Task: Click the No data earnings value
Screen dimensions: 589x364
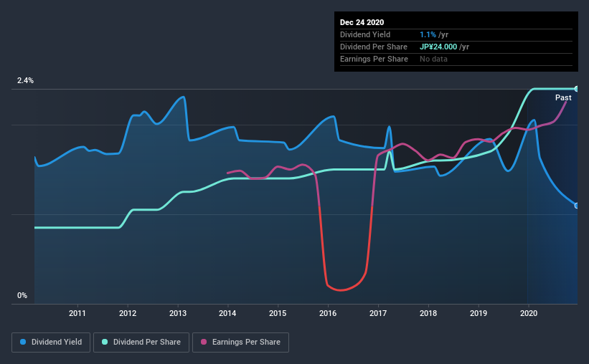Action: 433,59
